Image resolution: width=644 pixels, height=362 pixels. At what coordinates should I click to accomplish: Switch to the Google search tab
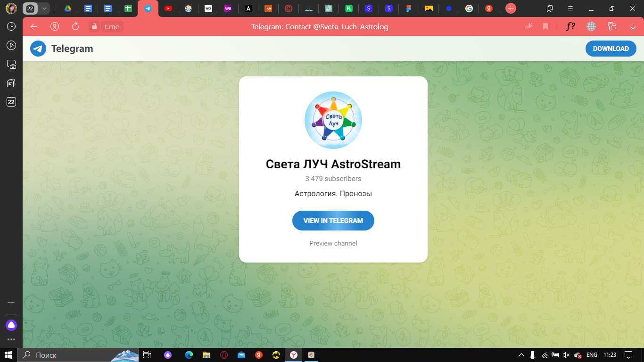click(469, 8)
